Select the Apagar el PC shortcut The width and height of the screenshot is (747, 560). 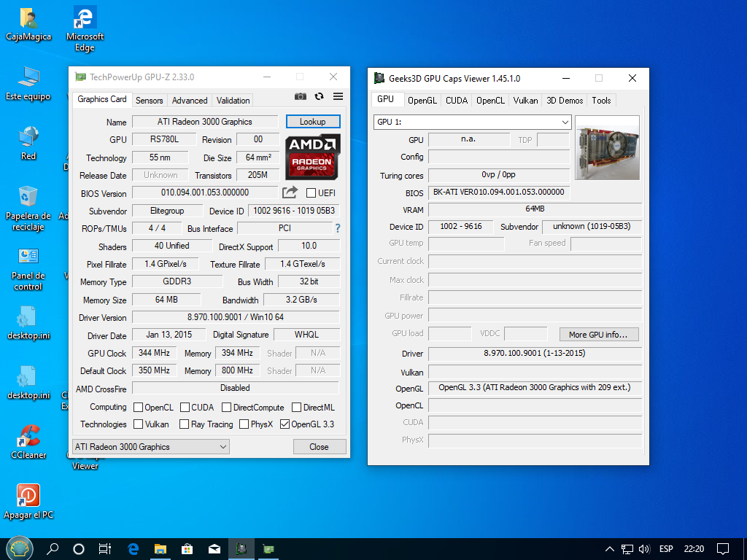[28, 502]
